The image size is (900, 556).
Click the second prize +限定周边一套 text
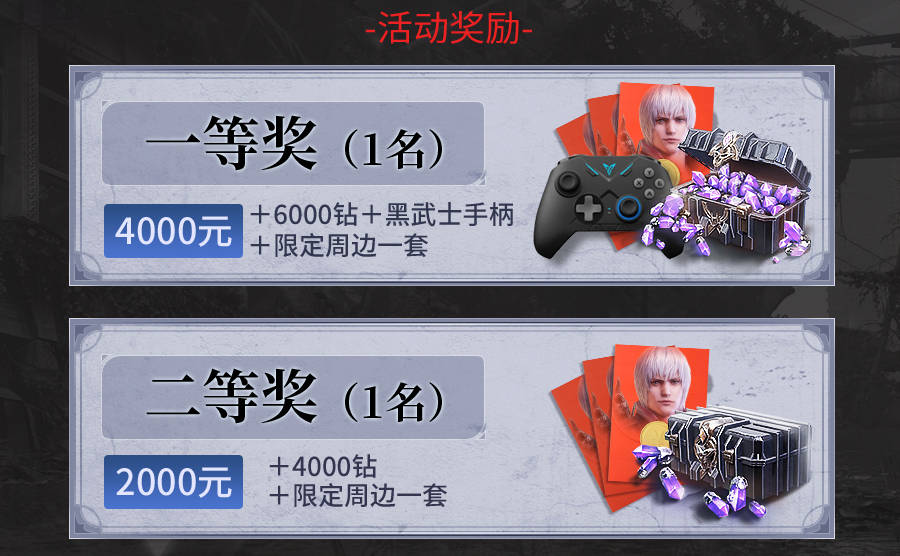pos(359,496)
